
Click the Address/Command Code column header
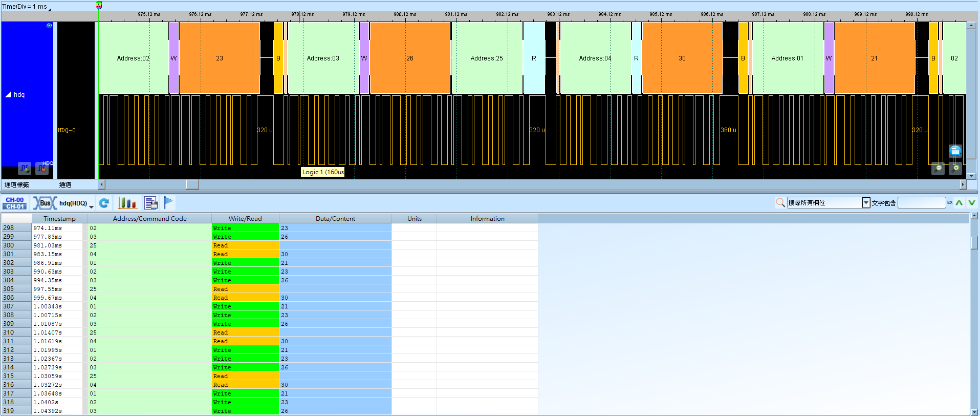pyautogui.click(x=150, y=219)
